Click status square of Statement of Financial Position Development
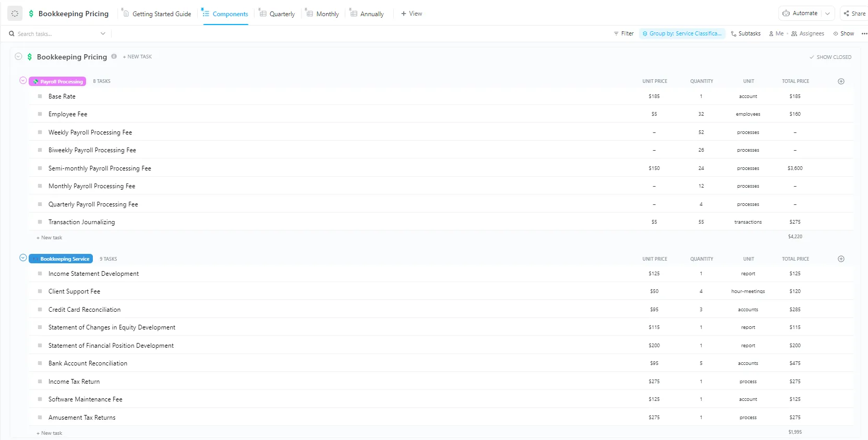This screenshot has height=440, width=868. [x=40, y=346]
